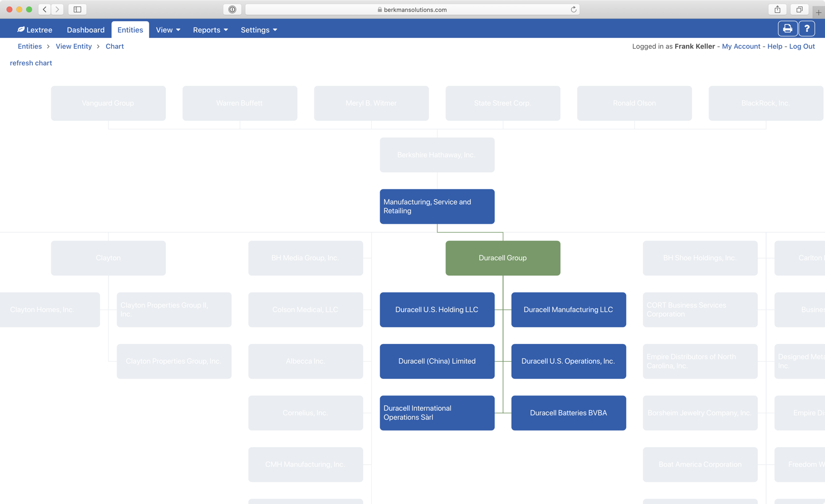The width and height of the screenshot is (825, 504).
Task: Click the privacy report shield icon
Action: click(232, 9)
